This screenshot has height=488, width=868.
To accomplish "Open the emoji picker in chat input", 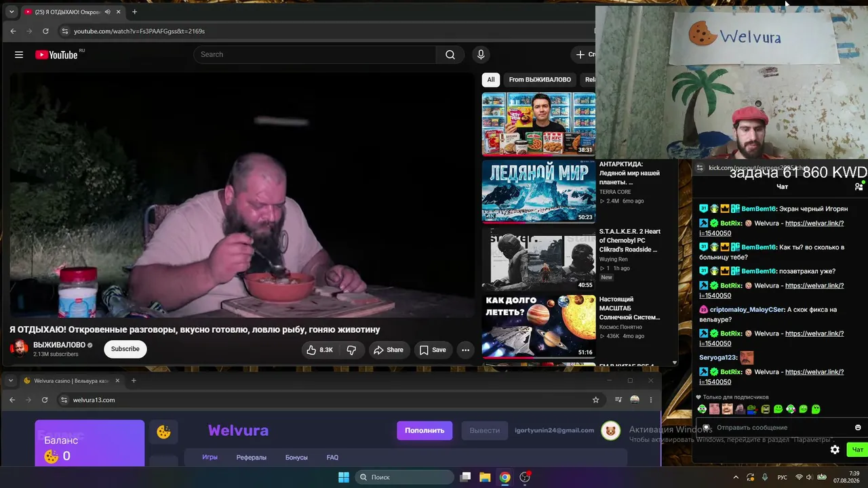I will tap(858, 428).
